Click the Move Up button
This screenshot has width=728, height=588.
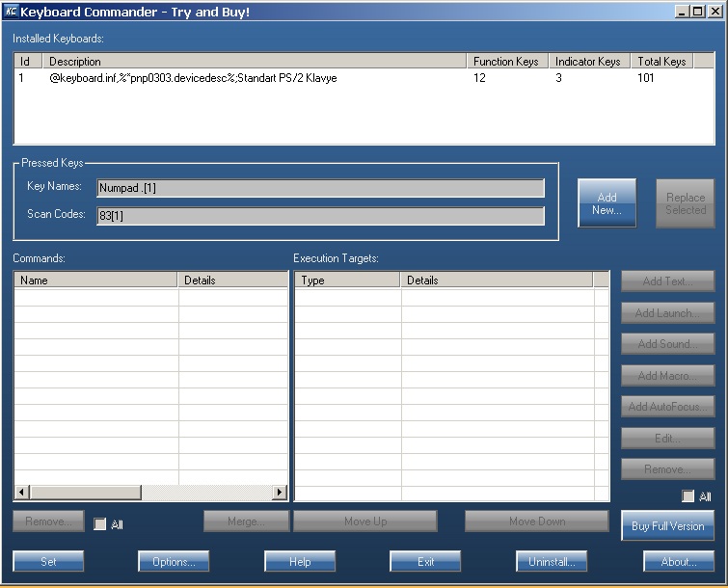365,521
